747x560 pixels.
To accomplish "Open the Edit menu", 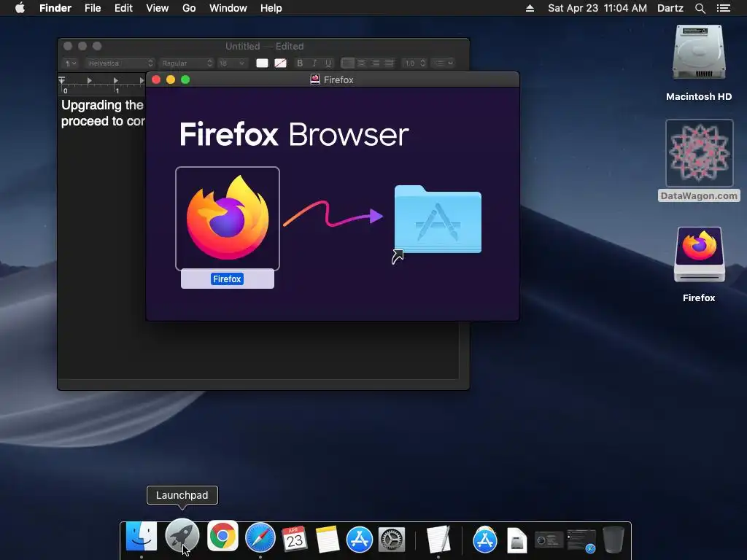I will (123, 8).
